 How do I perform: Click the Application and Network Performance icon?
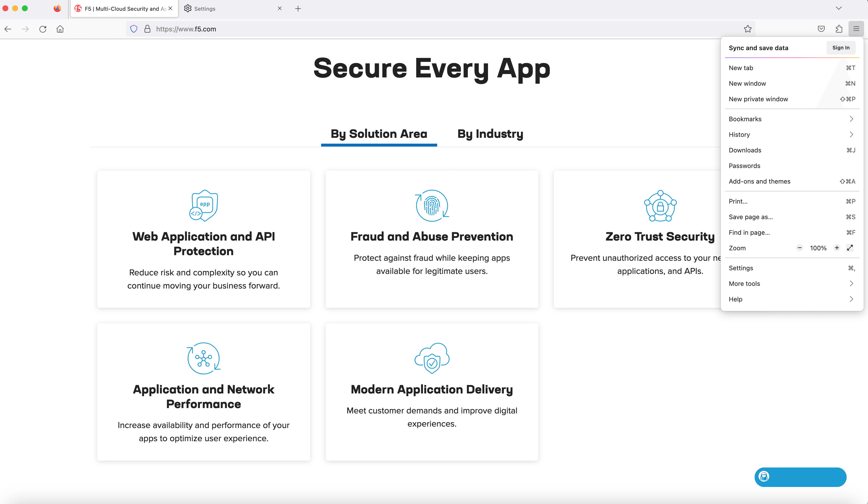[204, 358]
